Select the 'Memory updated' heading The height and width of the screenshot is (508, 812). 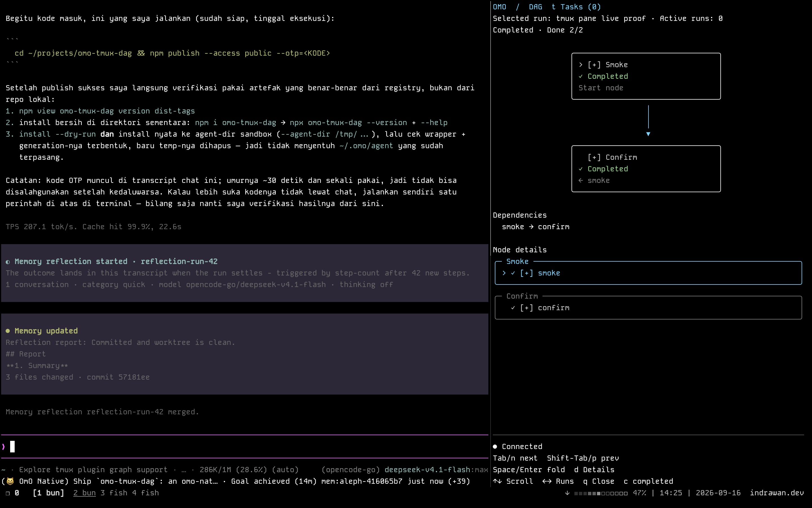pyautogui.click(x=46, y=331)
